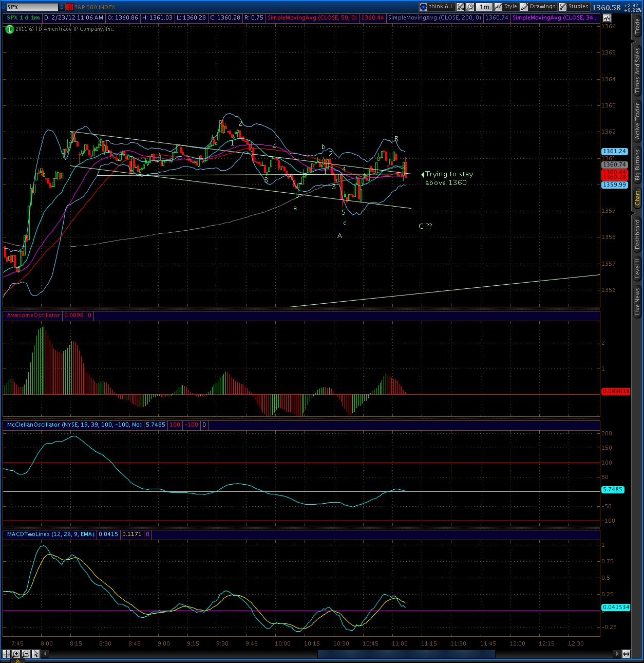Click the SPX 1 d 1m chart title
644x663 pixels.
tap(24, 18)
